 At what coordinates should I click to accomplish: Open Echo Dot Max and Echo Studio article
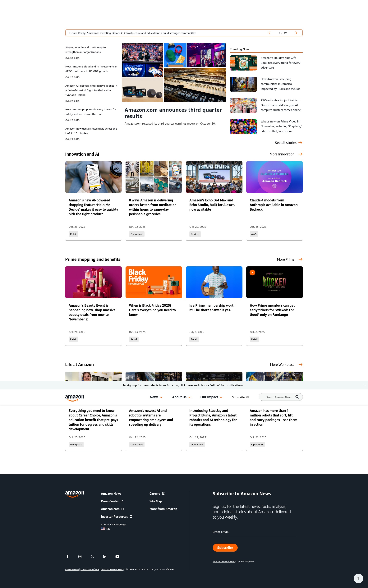point(212,205)
